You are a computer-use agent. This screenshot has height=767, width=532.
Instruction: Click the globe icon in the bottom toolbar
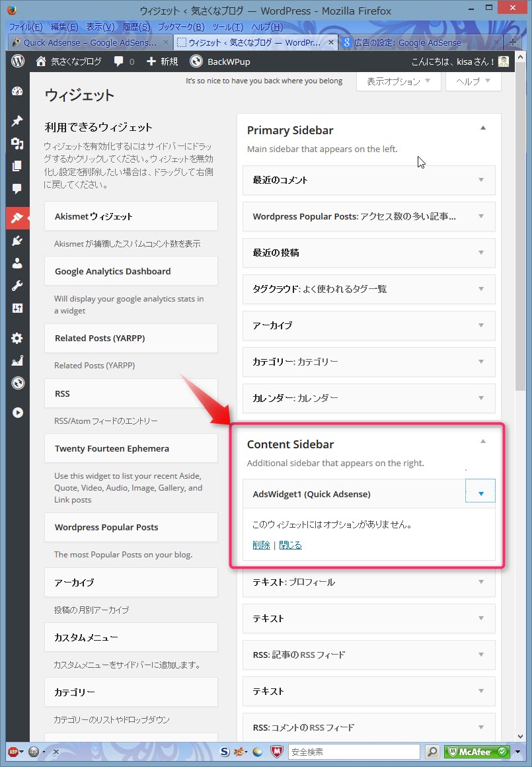(x=257, y=751)
